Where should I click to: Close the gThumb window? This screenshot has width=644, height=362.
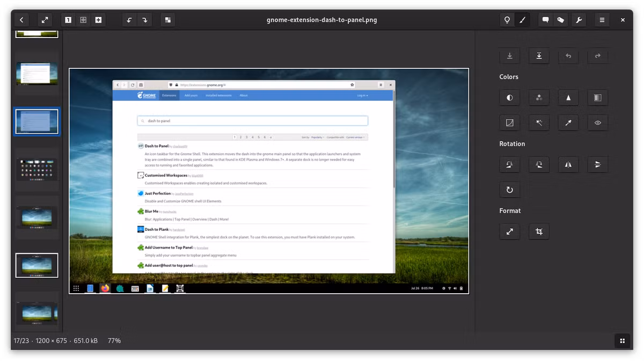click(x=623, y=20)
